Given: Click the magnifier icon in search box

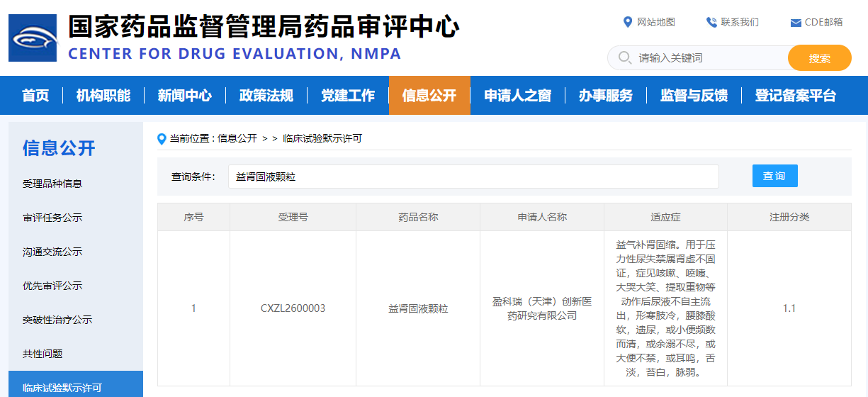Looking at the screenshot, I should 624,57.
